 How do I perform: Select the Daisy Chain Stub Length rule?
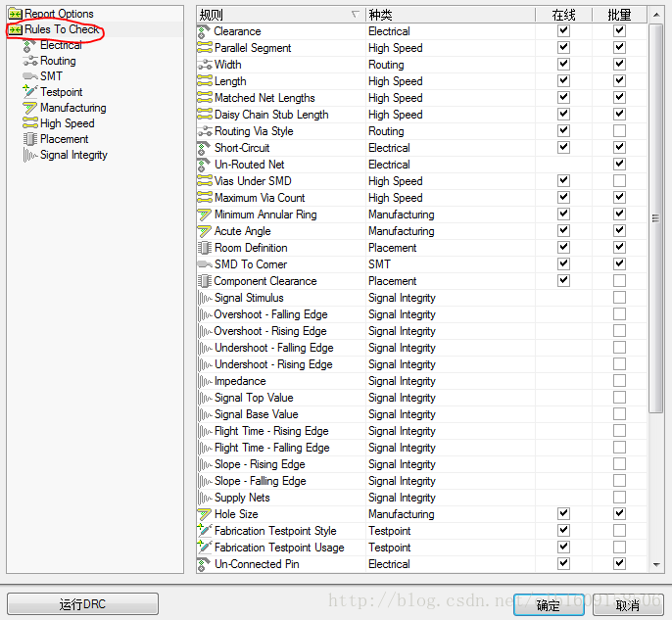coord(421,115)
